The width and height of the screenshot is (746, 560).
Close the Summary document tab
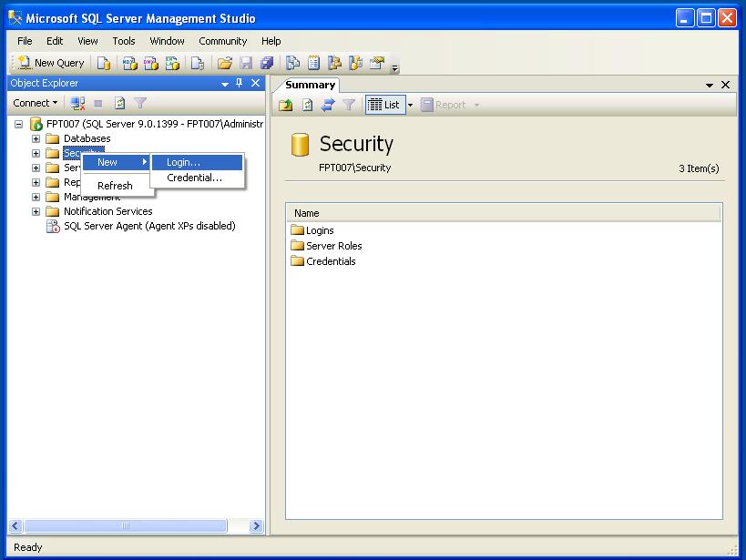(726, 85)
